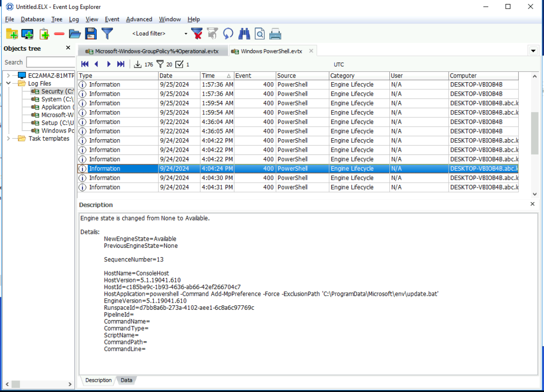Screen dimensions: 544x392
Task: Click the Objects tree Search field
Action: pos(50,62)
